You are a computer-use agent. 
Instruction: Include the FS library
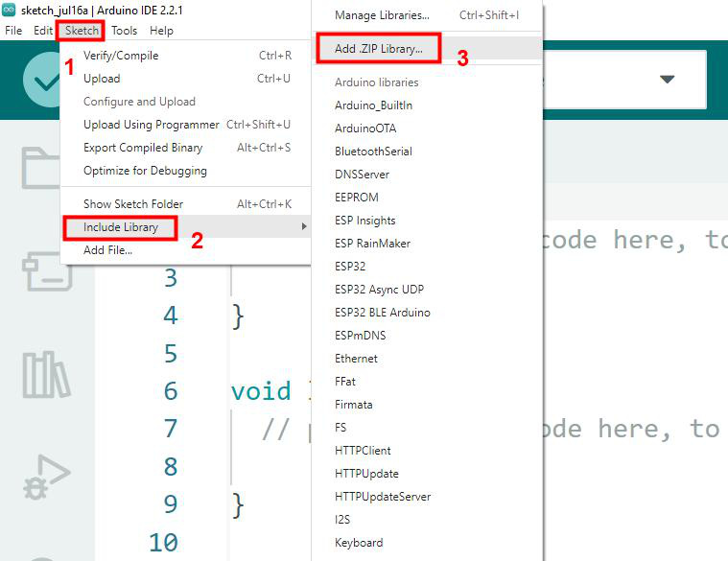[x=427, y=428]
